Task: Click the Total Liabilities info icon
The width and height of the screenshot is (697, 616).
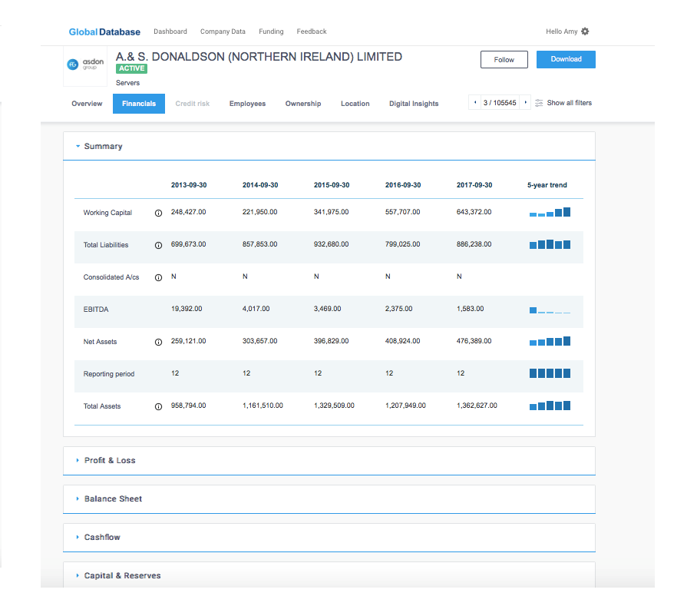Action: coord(158,246)
